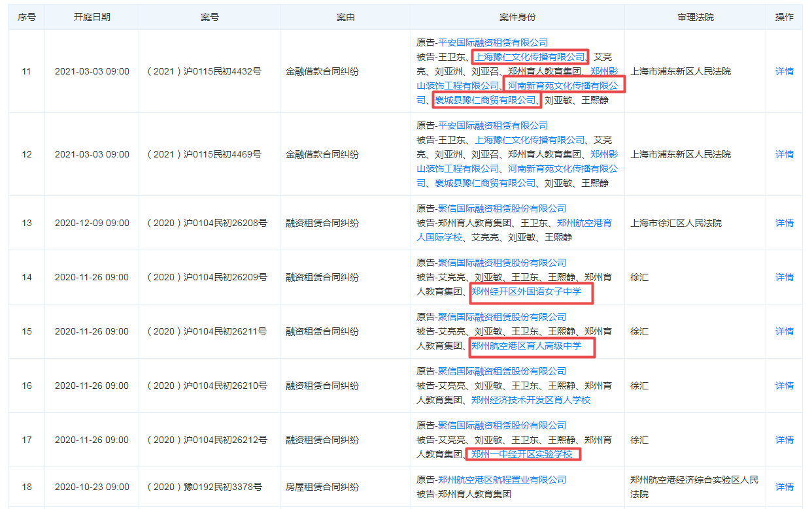
Task: Select 房屋租赁合同纠纷 case cause
Action: 322,487
